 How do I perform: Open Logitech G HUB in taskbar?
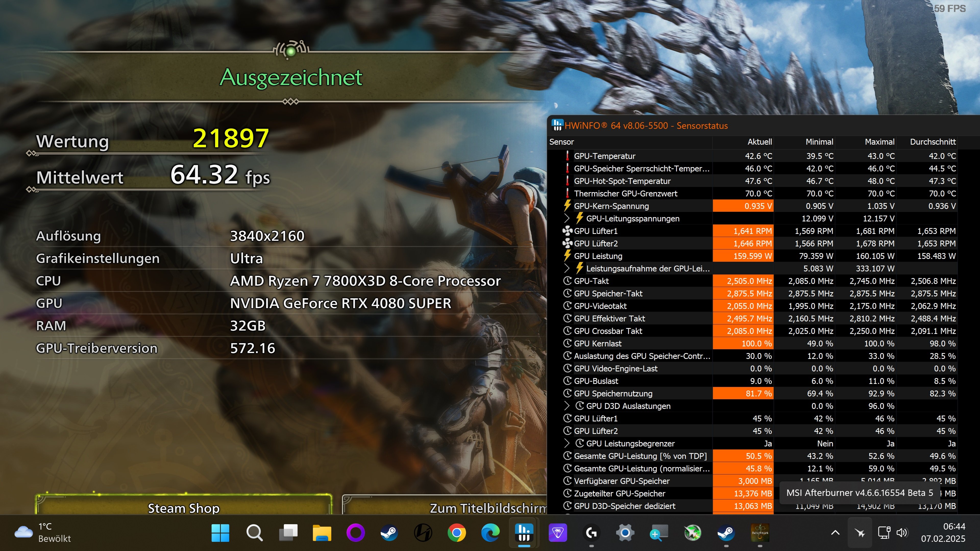591,532
